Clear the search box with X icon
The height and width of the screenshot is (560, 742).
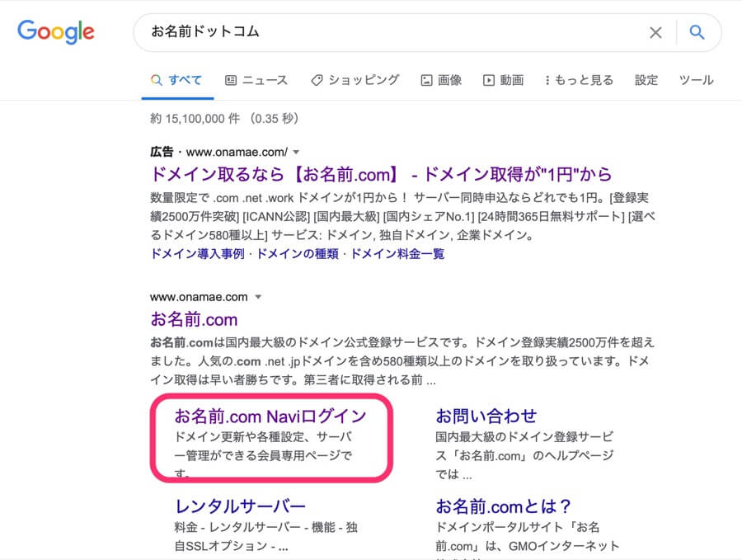[655, 33]
